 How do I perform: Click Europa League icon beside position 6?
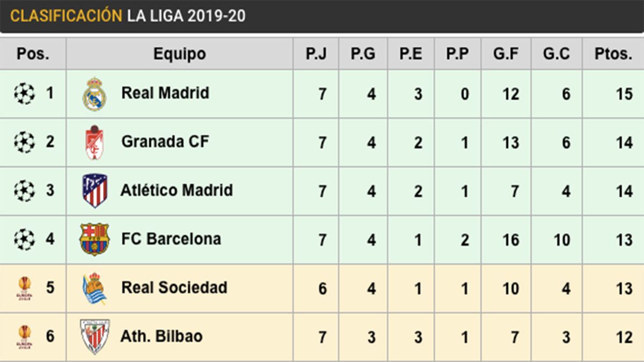point(24,337)
